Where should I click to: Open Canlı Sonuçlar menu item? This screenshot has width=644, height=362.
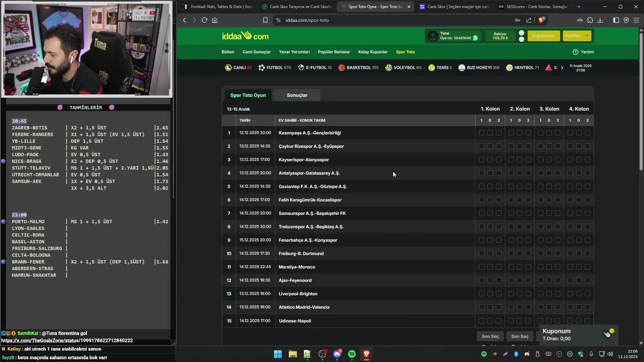pyautogui.click(x=257, y=52)
